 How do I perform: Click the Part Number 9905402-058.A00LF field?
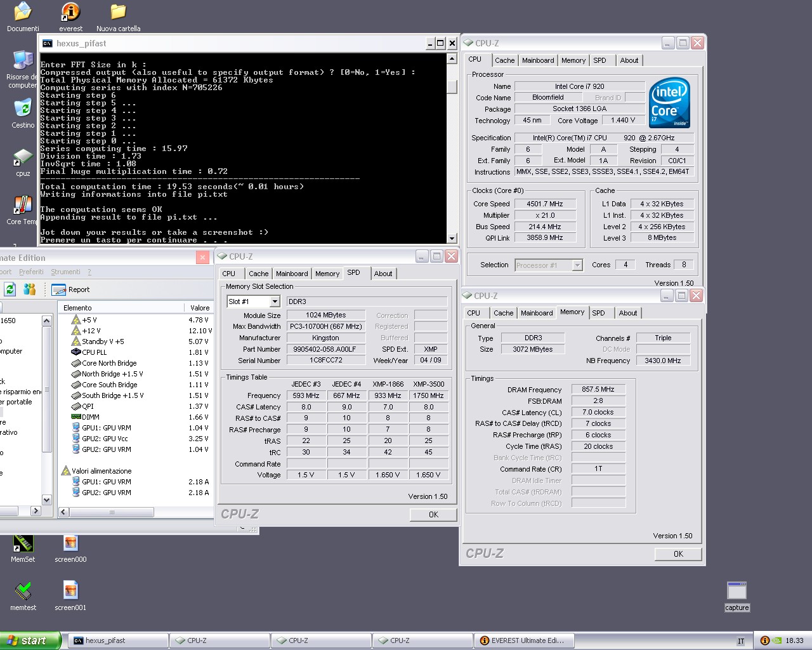(325, 349)
